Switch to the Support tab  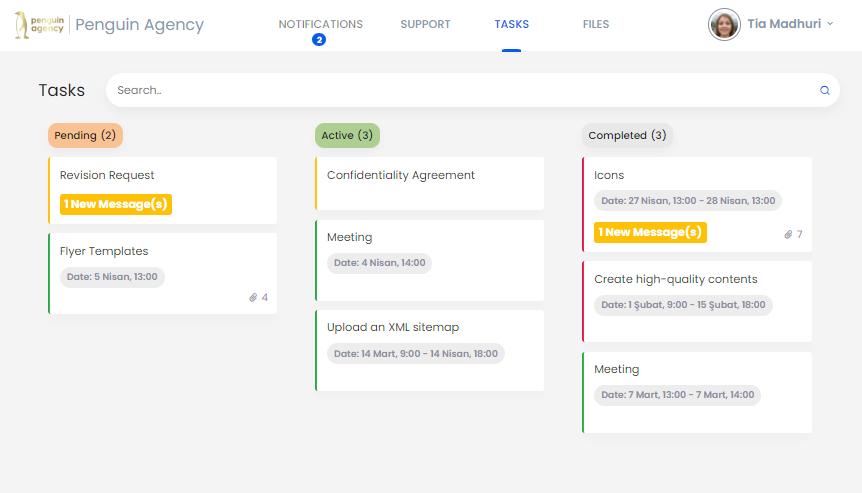[425, 24]
